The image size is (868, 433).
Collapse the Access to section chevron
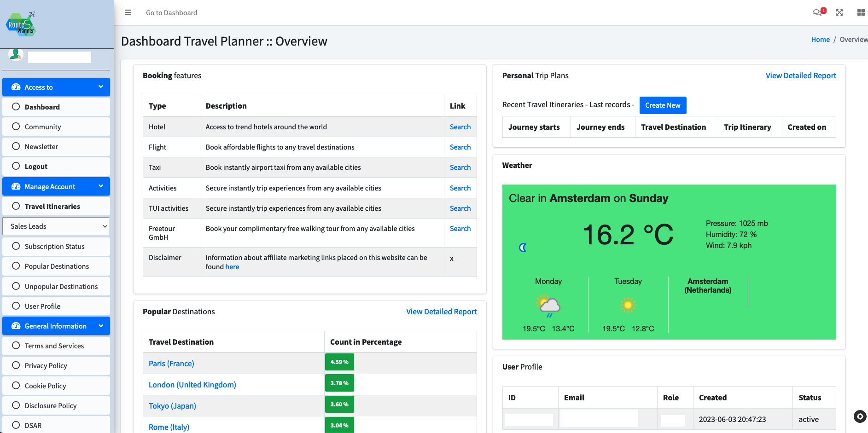(x=101, y=87)
